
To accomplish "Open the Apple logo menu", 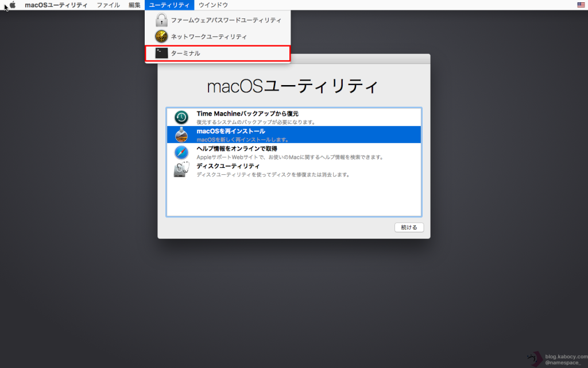I will click(x=13, y=5).
